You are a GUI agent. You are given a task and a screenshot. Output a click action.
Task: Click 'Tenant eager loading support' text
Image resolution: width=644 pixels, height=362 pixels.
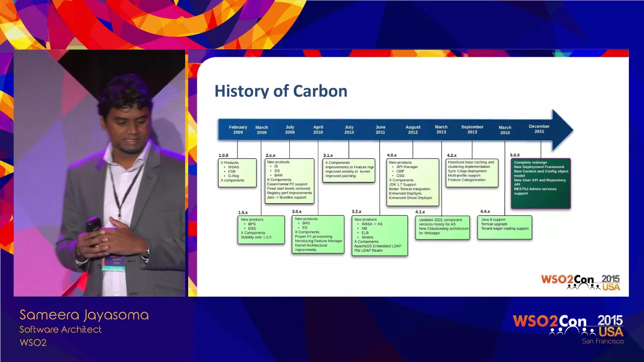pyautogui.click(x=505, y=229)
